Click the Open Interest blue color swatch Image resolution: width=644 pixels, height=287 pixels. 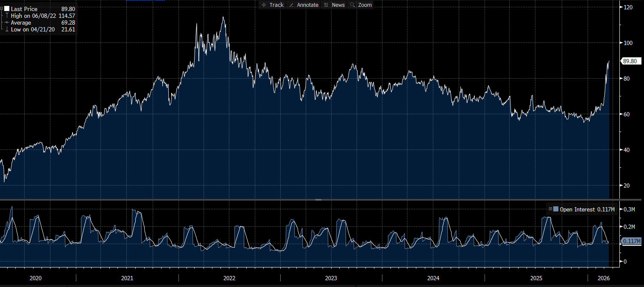coord(556,209)
